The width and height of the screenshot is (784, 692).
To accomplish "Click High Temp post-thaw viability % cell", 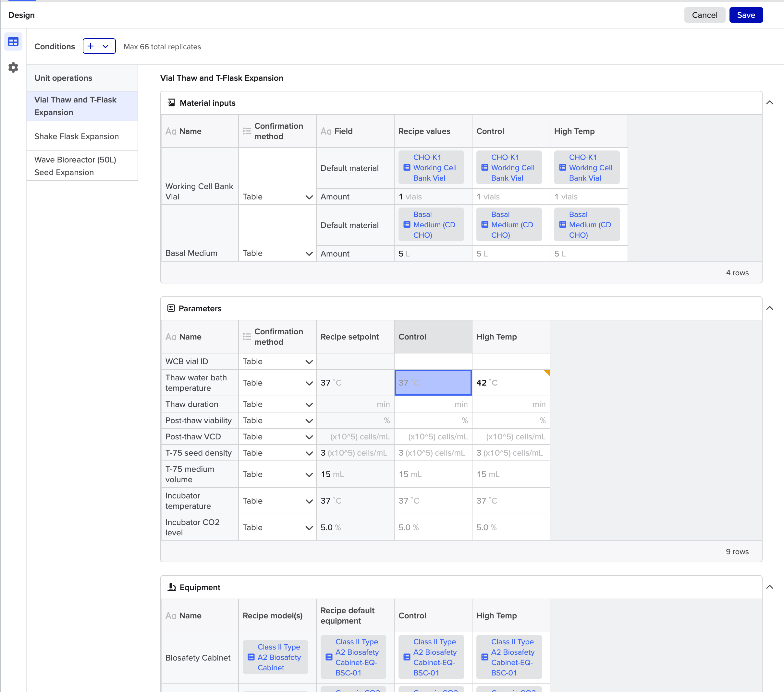I will [510, 421].
